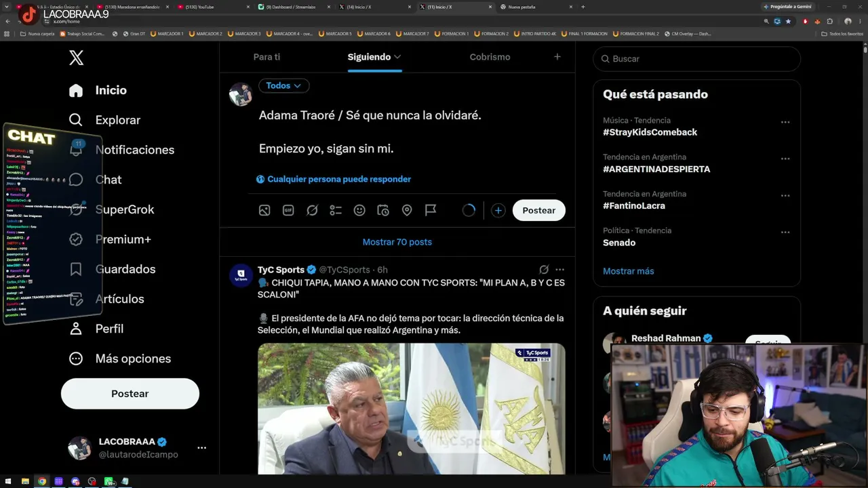
Task: Open the Senado trend
Action: 619,243
